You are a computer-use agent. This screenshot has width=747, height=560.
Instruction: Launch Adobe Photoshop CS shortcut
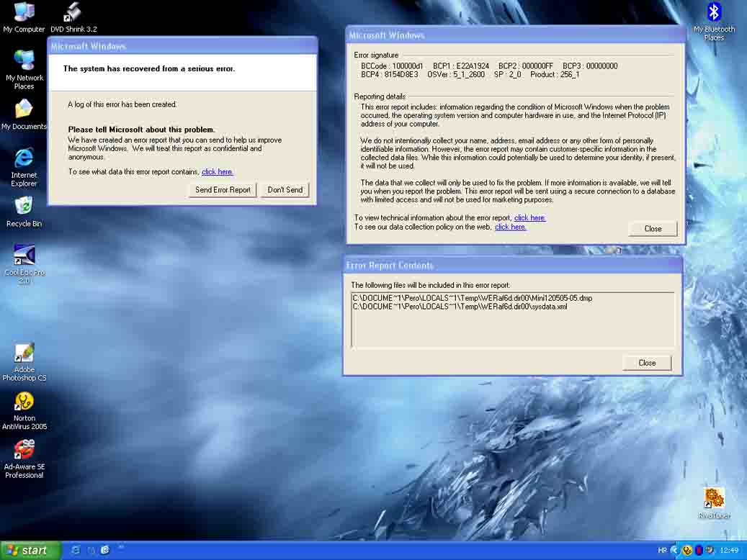(x=24, y=354)
